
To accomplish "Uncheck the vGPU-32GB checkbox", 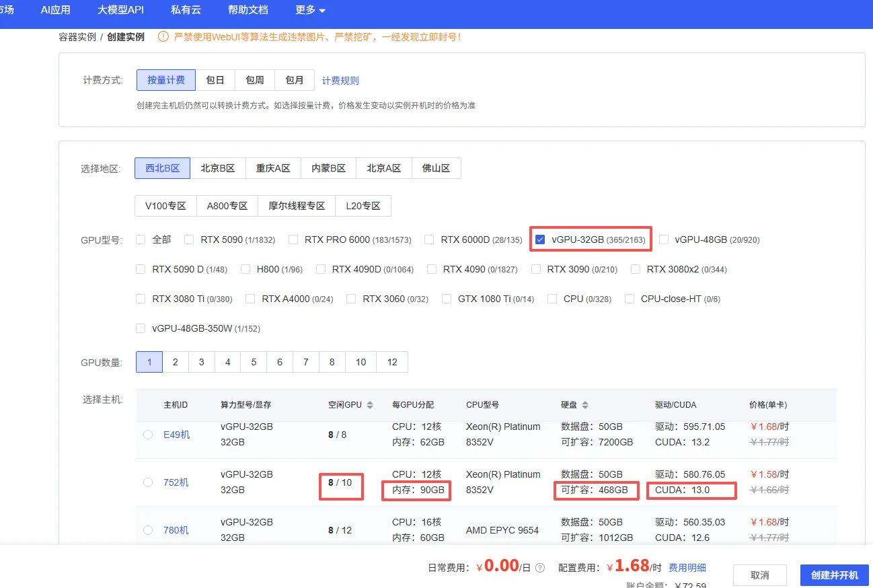I will [x=540, y=240].
